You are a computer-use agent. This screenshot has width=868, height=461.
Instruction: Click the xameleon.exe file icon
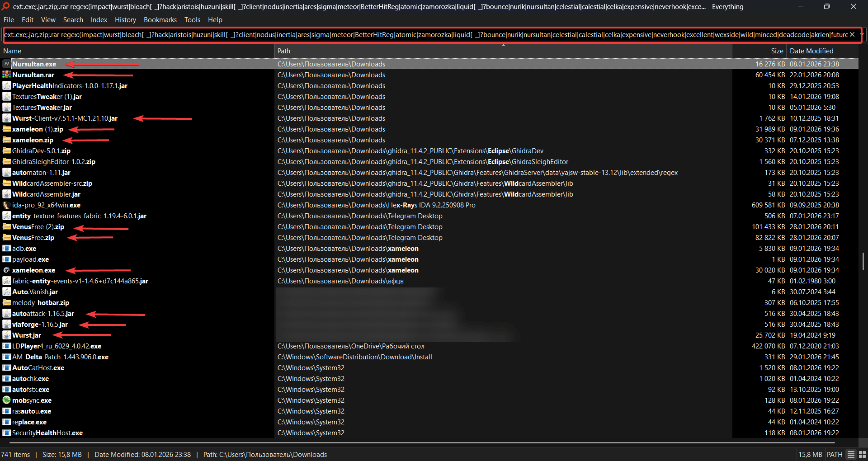tap(7, 270)
